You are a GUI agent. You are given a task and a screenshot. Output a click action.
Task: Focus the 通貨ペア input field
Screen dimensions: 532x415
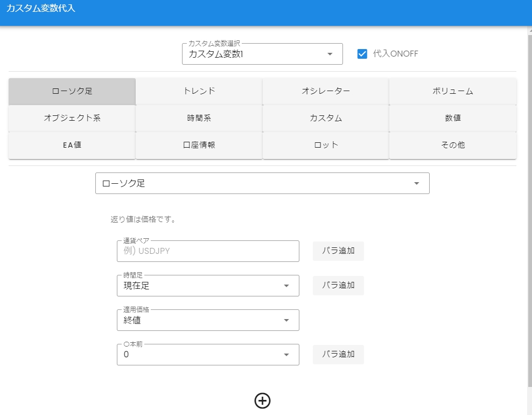click(x=208, y=251)
